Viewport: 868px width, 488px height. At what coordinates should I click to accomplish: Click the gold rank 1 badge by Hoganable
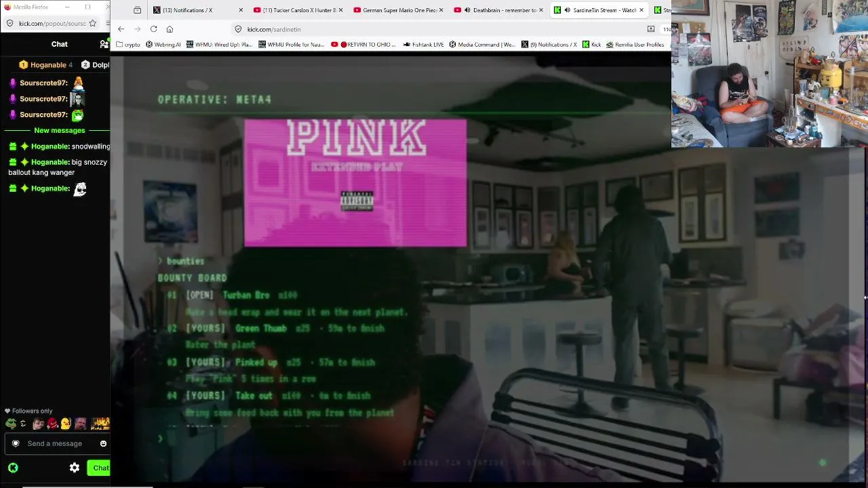point(23,65)
